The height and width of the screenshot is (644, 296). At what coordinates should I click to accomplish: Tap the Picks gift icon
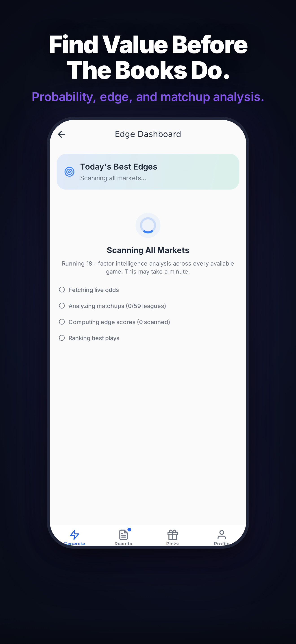tap(172, 535)
